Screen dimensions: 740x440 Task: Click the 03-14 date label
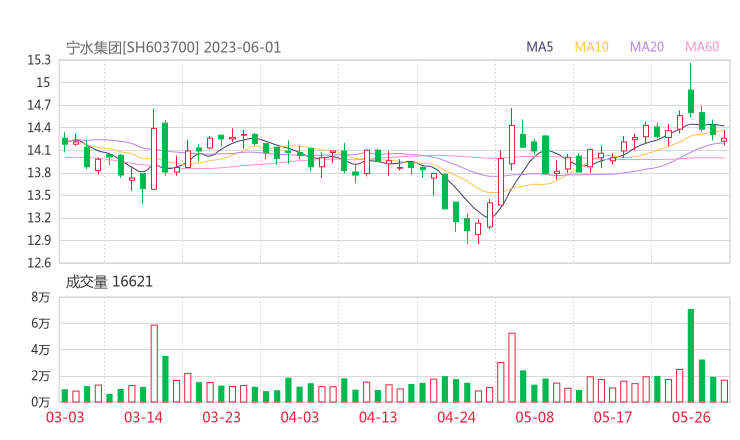click(143, 417)
